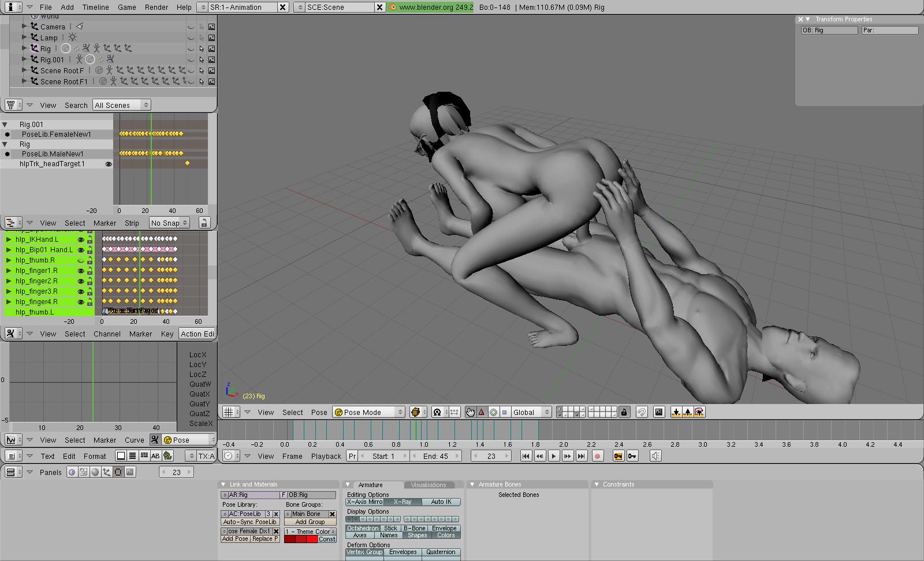The width and height of the screenshot is (924, 561).
Task: Click the translate manipulator triangle icon
Action: tap(482, 412)
